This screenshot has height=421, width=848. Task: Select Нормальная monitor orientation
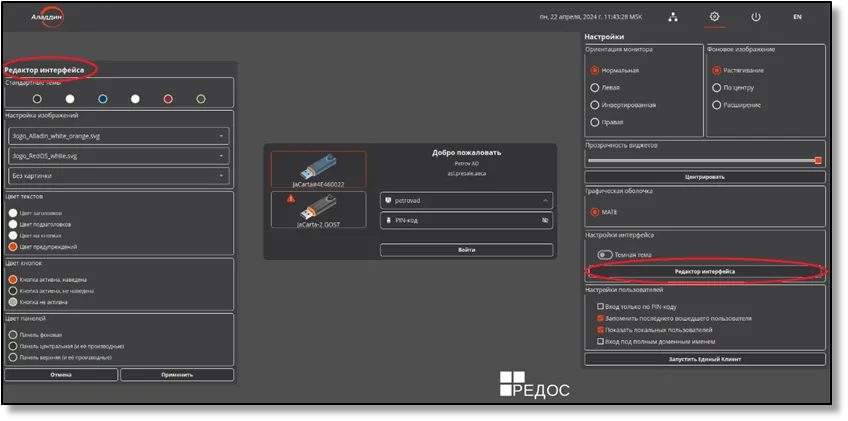[x=595, y=70]
